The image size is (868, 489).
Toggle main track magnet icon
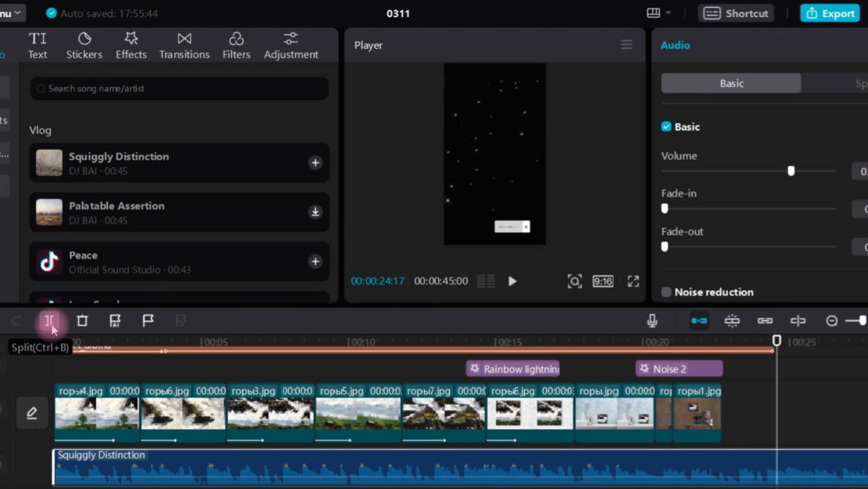coord(699,321)
